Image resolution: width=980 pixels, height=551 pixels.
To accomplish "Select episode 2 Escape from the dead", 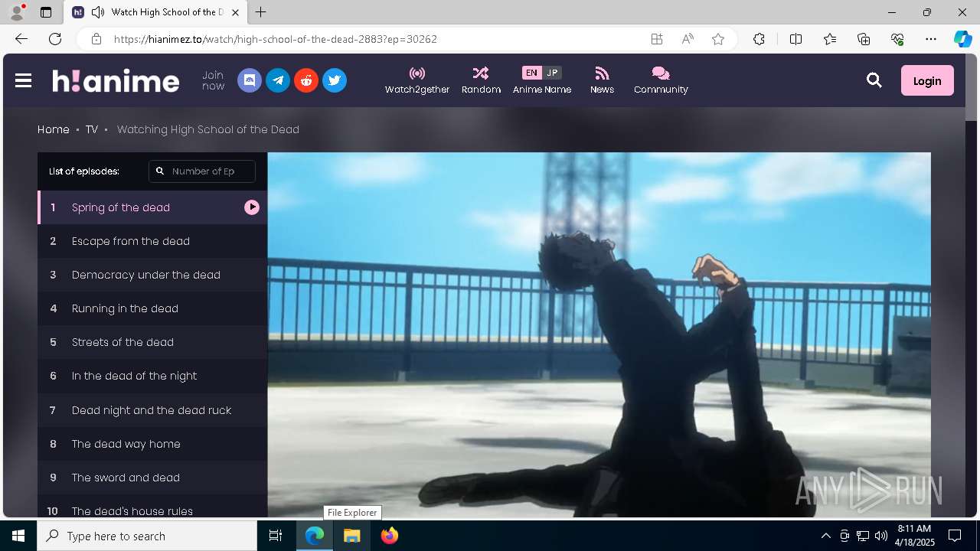I will [152, 241].
